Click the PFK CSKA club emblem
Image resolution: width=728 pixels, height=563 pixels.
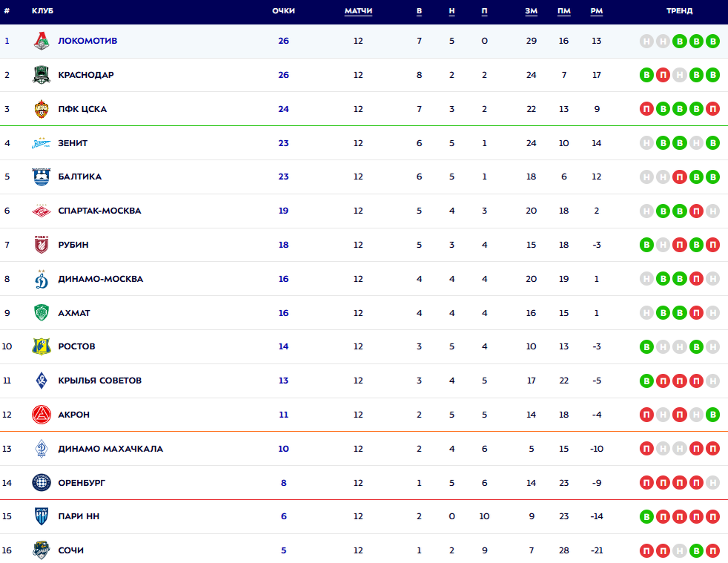click(x=42, y=109)
